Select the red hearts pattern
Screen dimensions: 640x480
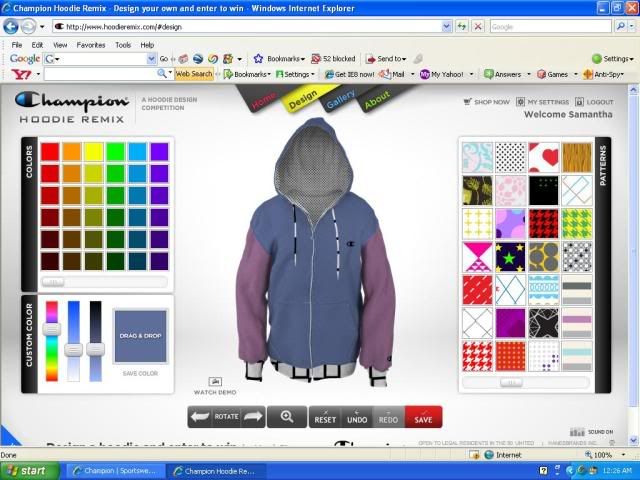coord(543,157)
